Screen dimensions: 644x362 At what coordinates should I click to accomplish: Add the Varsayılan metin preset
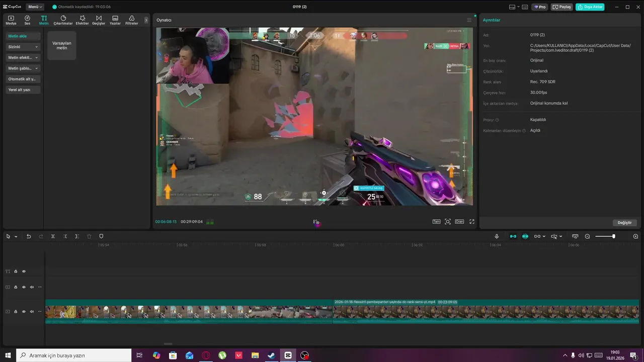click(x=62, y=45)
